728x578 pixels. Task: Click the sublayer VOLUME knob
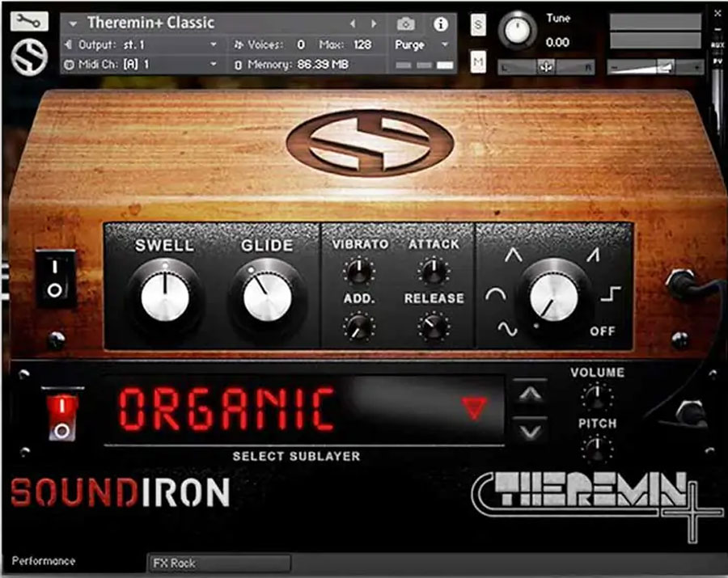[597, 395]
